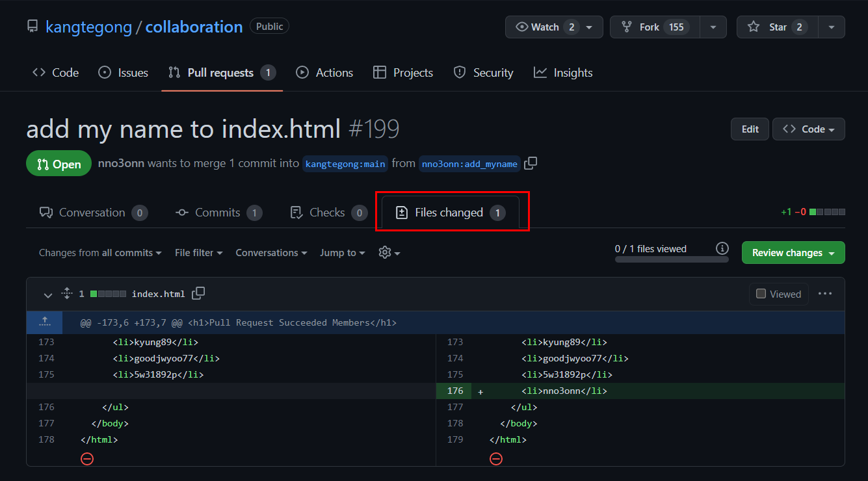Click the +1 −0 diffstat indicator
Viewport: 868px width, 481px height.
click(x=813, y=212)
